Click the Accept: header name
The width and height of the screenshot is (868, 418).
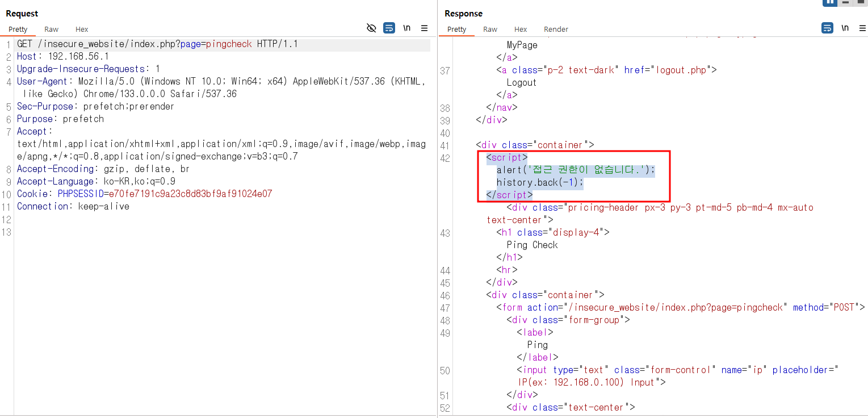click(35, 131)
